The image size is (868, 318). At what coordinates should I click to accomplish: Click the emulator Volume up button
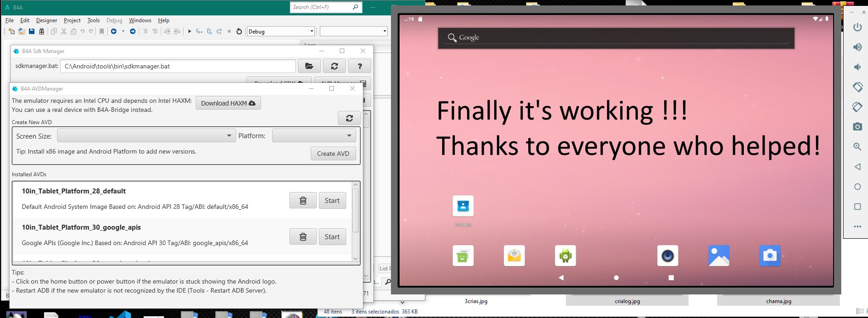point(857,47)
